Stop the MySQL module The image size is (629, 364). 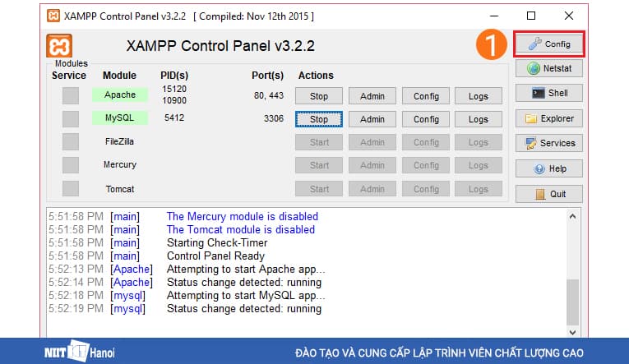319,119
